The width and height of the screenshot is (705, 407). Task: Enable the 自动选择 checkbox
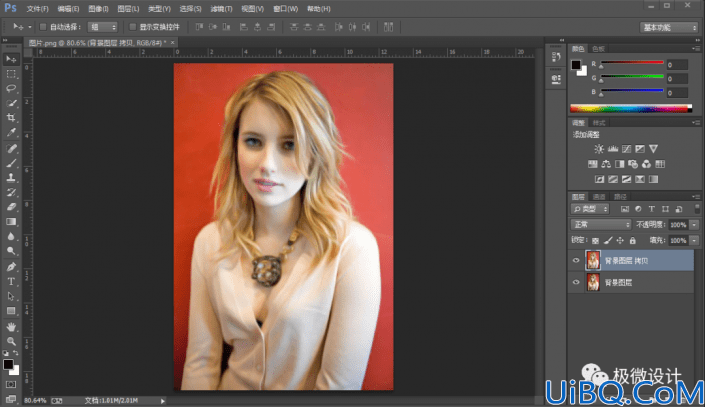[43, 27]
